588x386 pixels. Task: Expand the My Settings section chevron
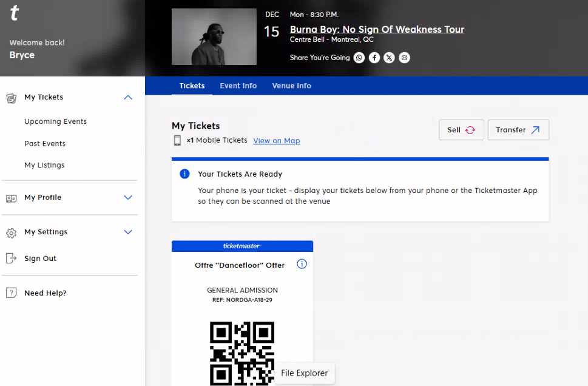tap(128, 232)
